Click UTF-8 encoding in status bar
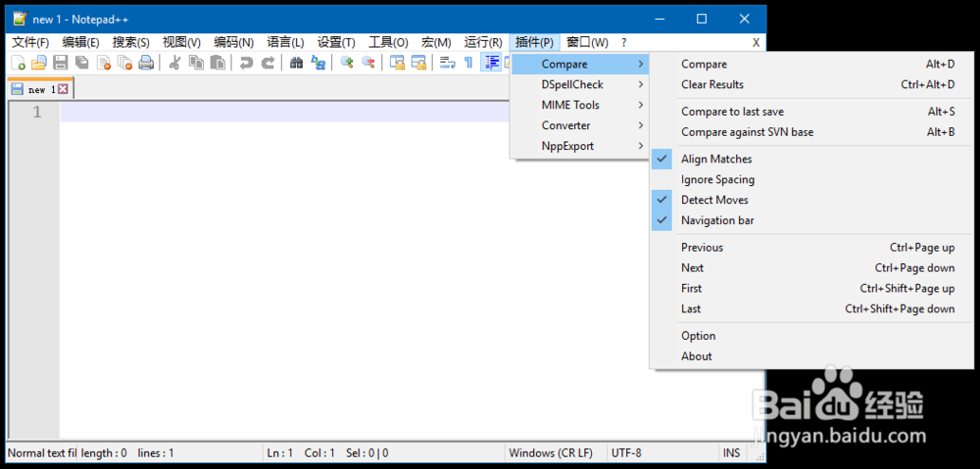Screen dimensions: 980x469 pyautogui.click(x=627, y=452)
